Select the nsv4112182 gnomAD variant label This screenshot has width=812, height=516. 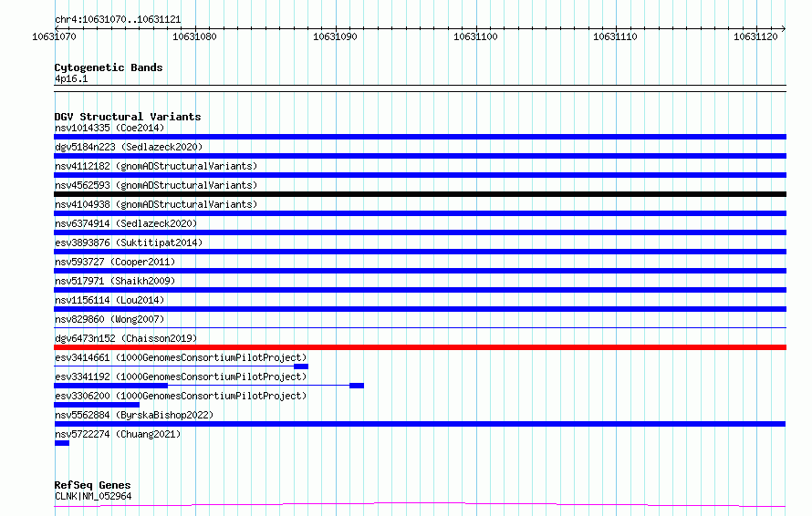[156, 166]
